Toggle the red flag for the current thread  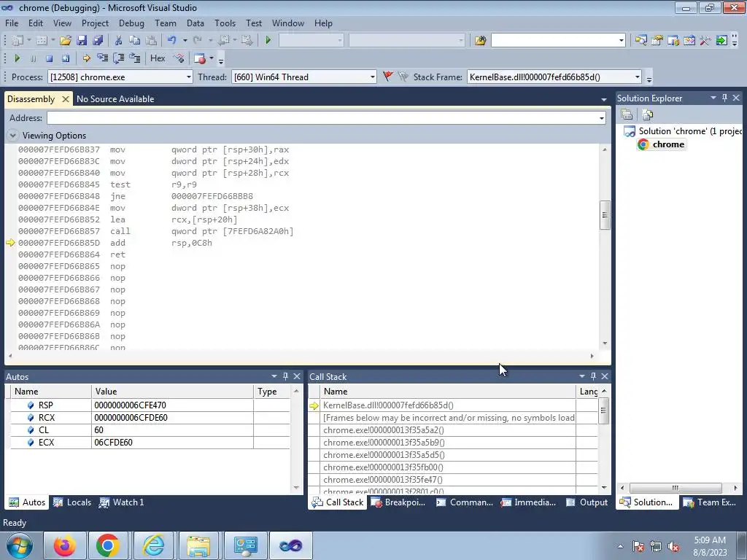[x=388, y=76]
